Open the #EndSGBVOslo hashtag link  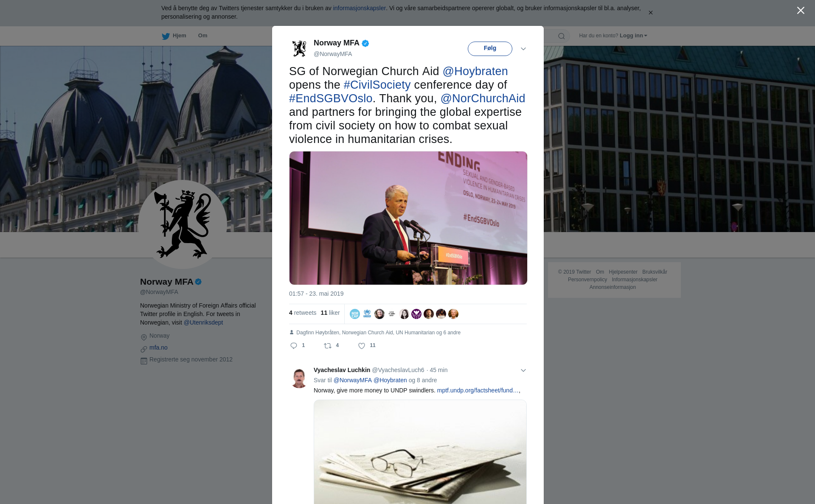point(331,98)
